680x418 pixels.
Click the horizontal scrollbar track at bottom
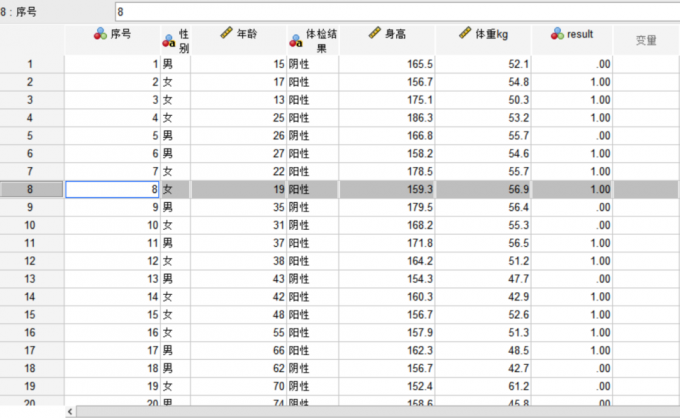(x=370, y=411)
